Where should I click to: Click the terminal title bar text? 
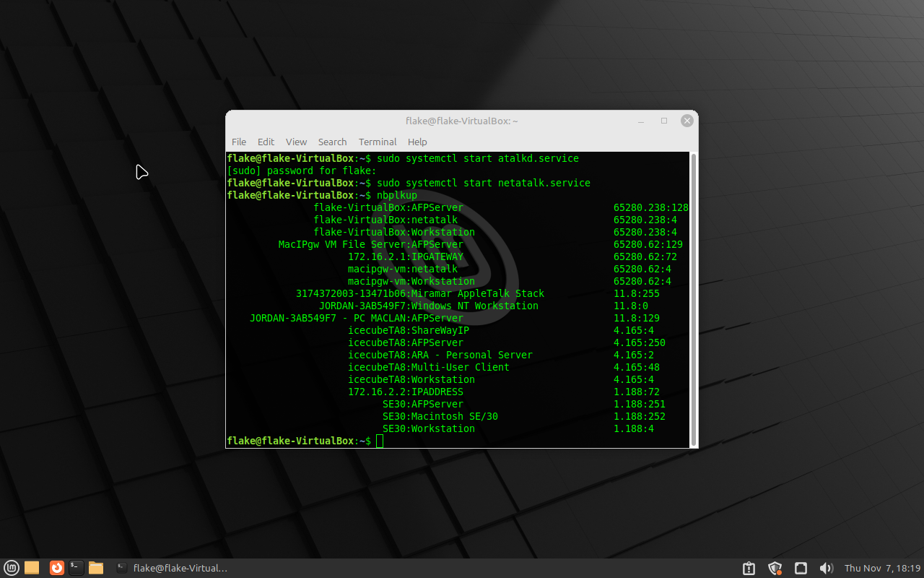461,121
